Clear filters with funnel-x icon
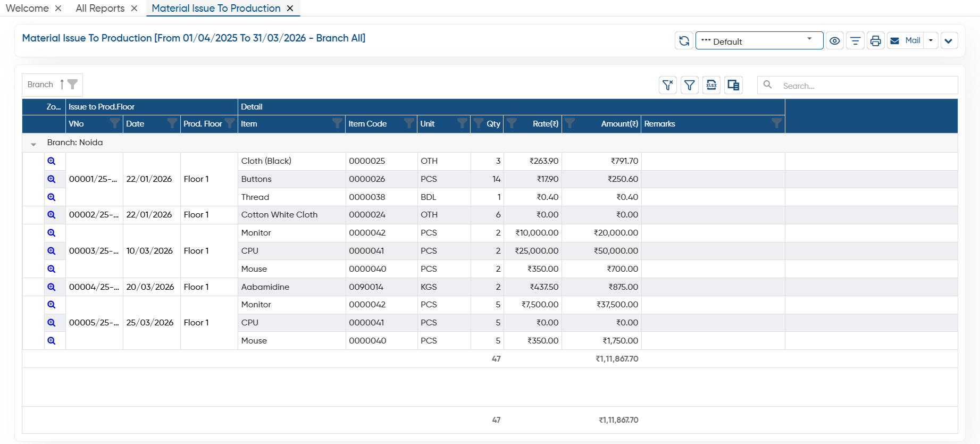 tap(668, 85)
